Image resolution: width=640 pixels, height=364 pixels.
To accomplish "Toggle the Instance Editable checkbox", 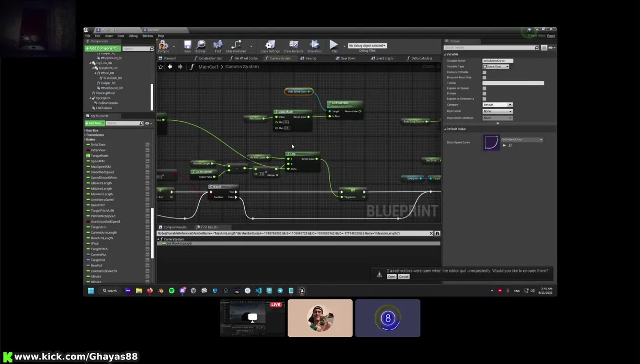I will pyautogui.click(x=484, y=72).
